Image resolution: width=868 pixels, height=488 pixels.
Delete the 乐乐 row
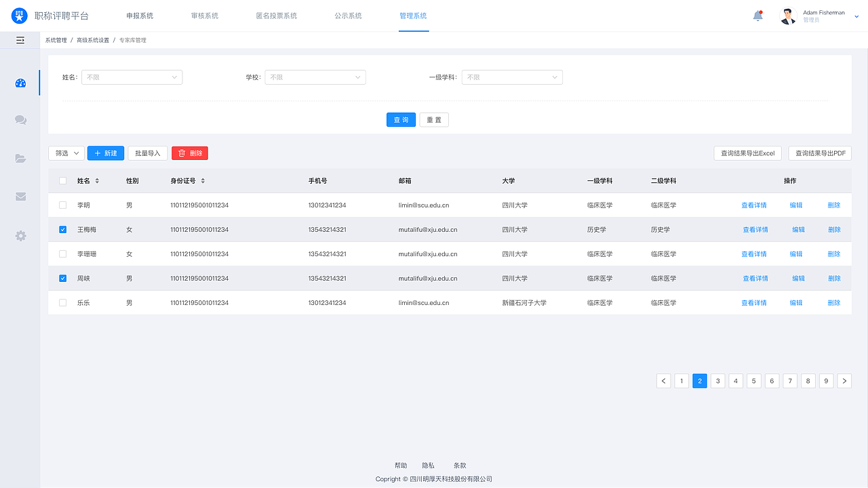point(834,303)
